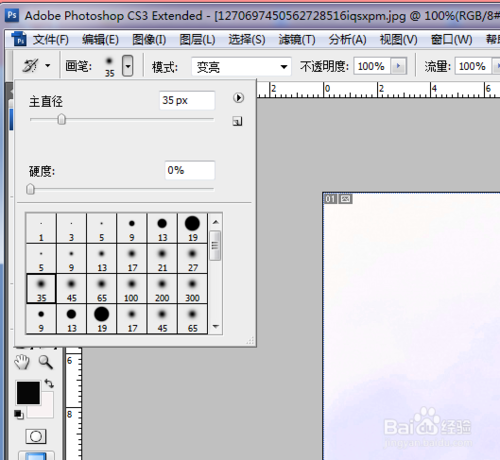Click the brush list scrollbar thumb
Image resolution: width=500 pixels, height=460 pixels.
[215, 246]
